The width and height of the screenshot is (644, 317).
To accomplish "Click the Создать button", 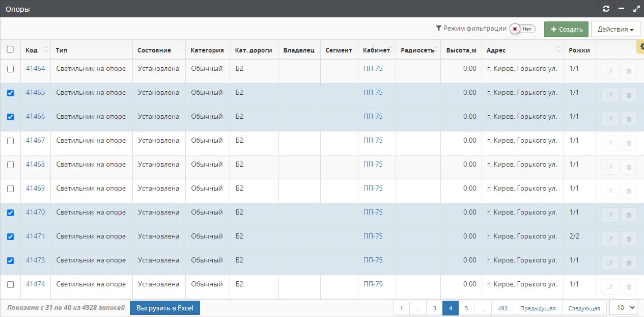I will (566, 29).
